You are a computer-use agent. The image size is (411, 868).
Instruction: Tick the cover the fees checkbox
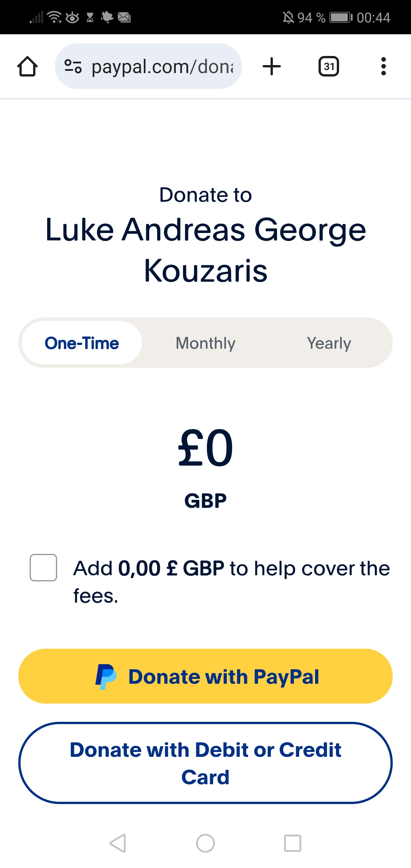coord(43,568)
